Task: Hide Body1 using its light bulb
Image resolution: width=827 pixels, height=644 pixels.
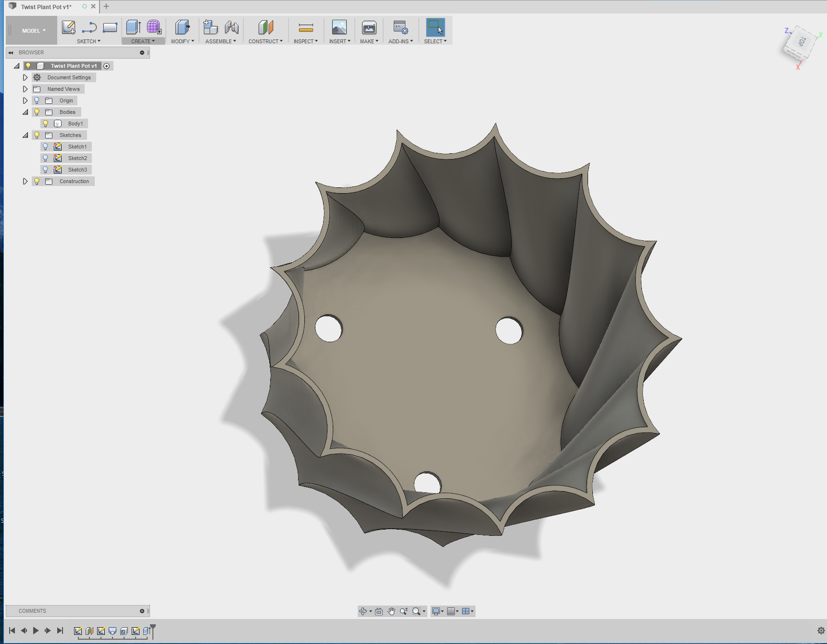Action: 46,124
